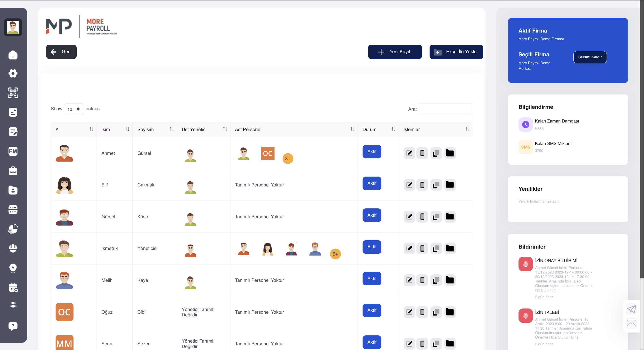Open the QR code scanner sidebar icon
Viewport: 644px width, 350px height.
click(13, 93)
